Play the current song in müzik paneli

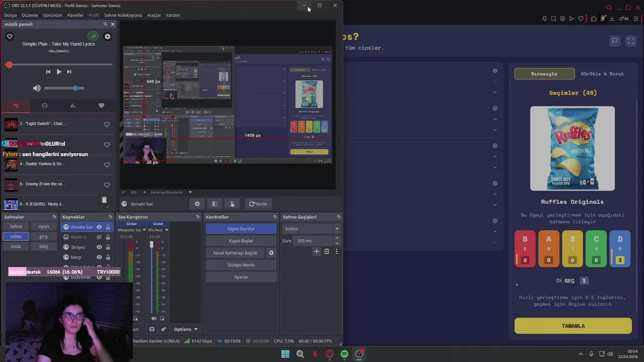[59, 71]
